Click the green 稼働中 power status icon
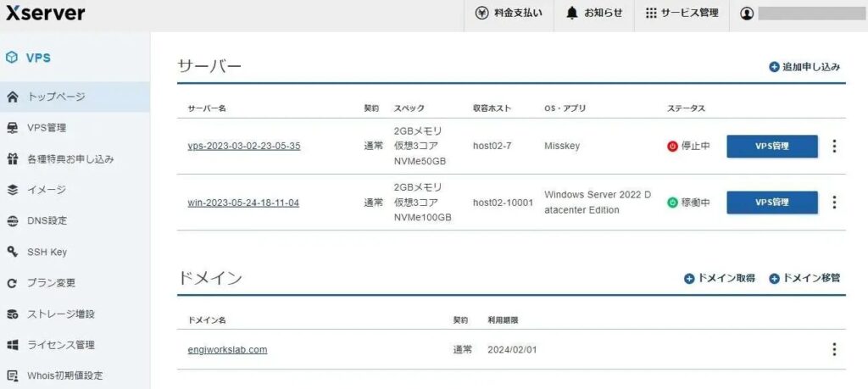 pyautogui.click(x=672, y=203)
